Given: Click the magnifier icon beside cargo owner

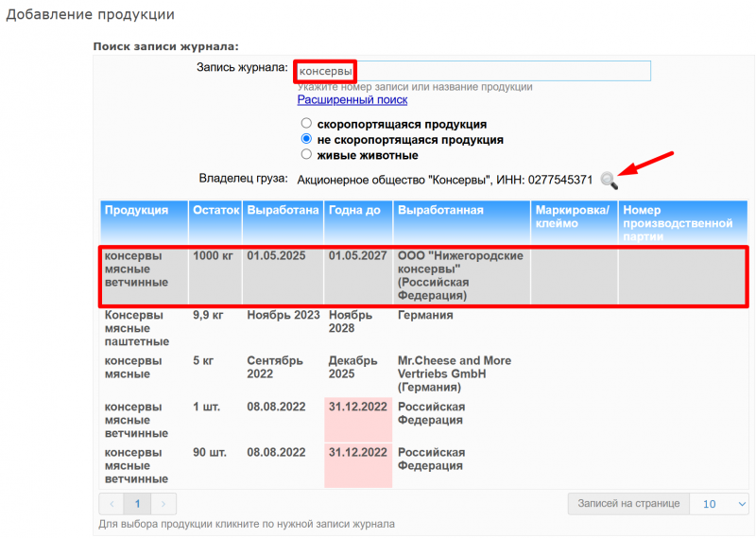Looking at the screenshot, I should click(609, 180).
